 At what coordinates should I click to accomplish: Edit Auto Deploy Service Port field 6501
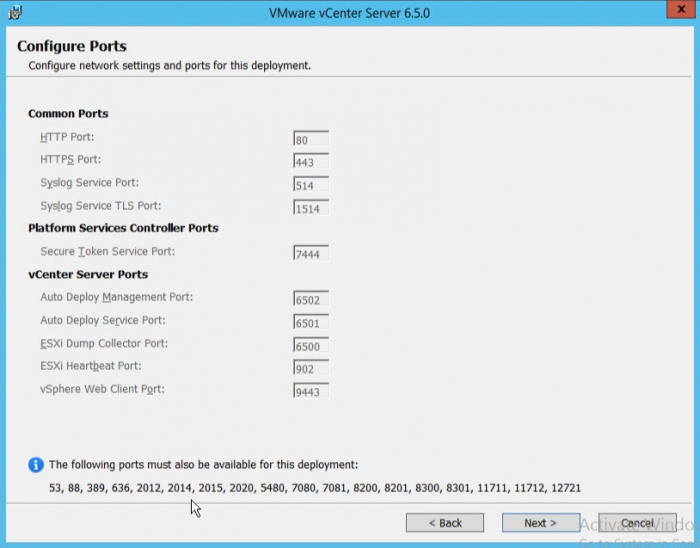[x=311, y=322]
